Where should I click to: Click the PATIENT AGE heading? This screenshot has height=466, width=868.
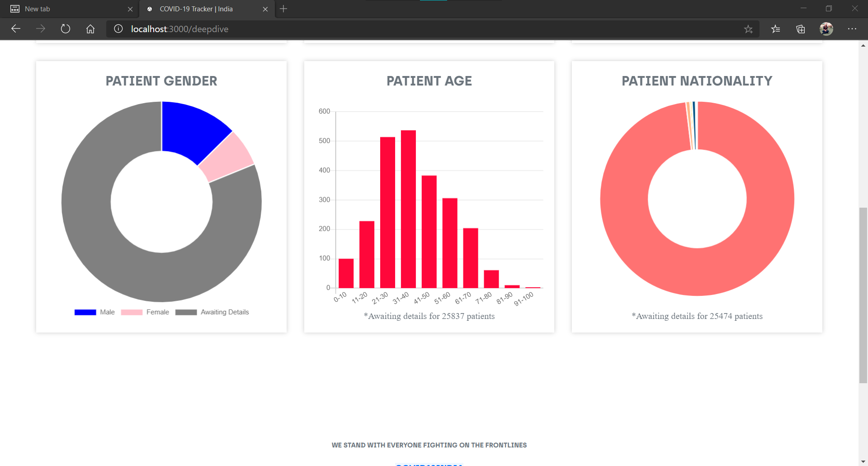pos(429,81)
